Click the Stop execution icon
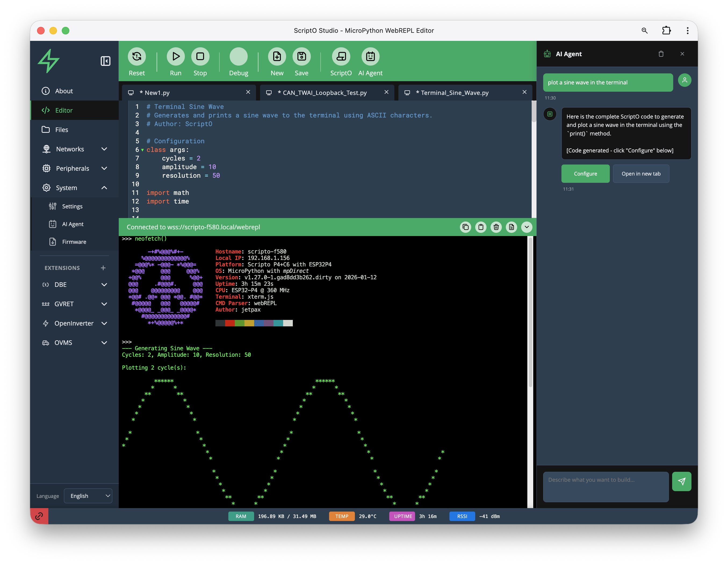 click(x=200, y=56)
